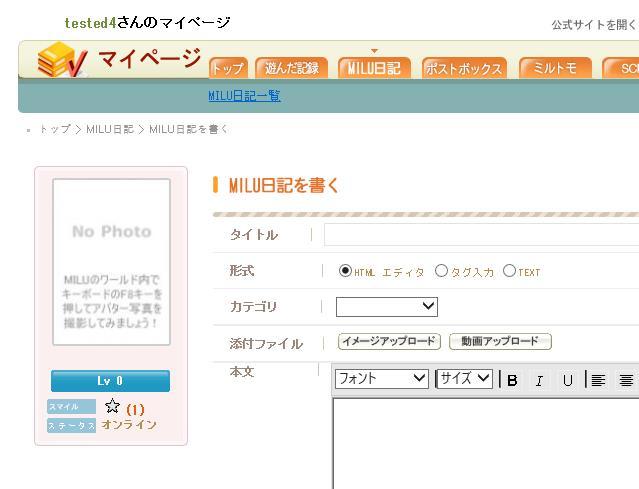The width and height of the screenshot is (639, 489).
Task: Open the フォント dropdown
Action: [381, 379]
